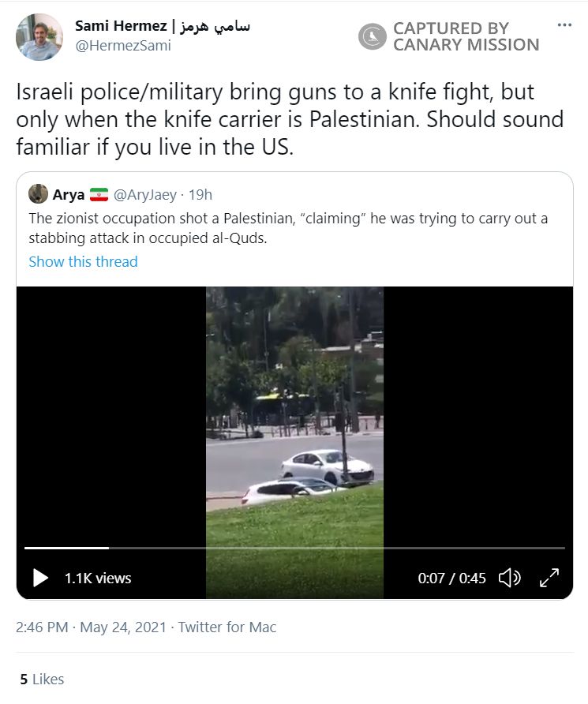Expand the video to fullscreen
This screenshot has height=704, width=588.
tap(549, 578)
